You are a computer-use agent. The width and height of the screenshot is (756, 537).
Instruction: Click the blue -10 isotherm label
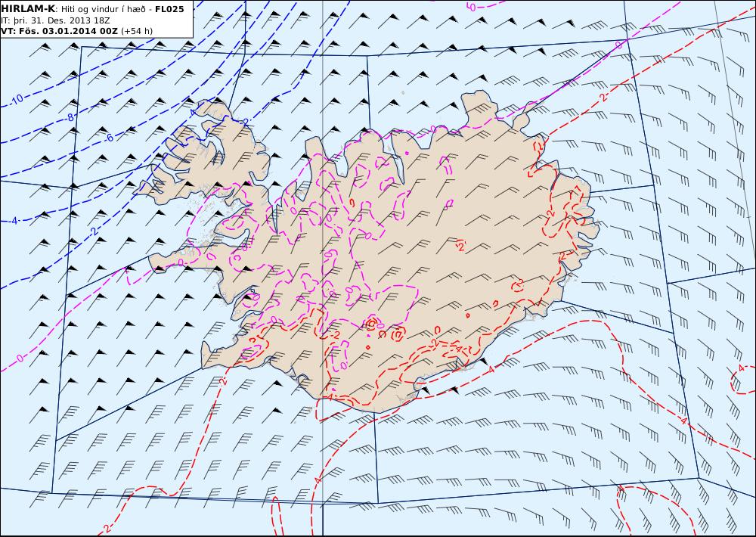tap(16, 100)
